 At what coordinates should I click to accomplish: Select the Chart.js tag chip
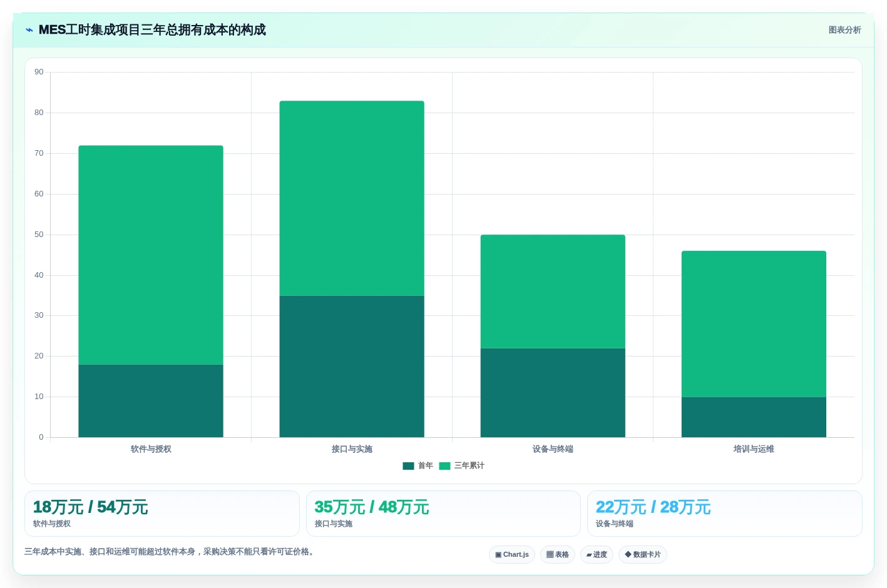pyautogui.click(x=512, y=555)
